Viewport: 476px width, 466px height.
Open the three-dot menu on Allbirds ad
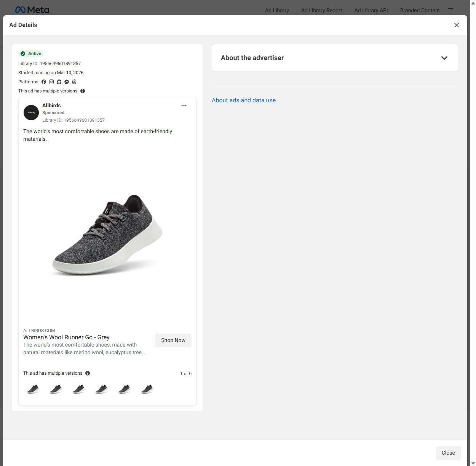coord(184,106)
